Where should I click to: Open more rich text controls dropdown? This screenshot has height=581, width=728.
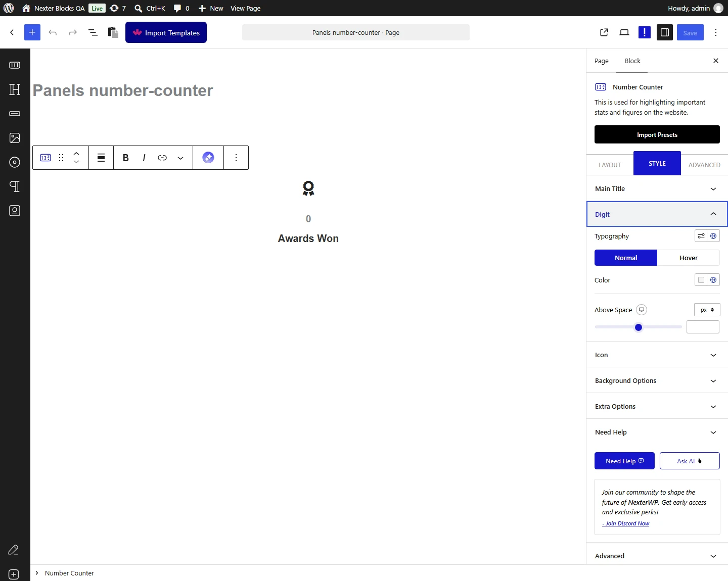click(180, 158)
